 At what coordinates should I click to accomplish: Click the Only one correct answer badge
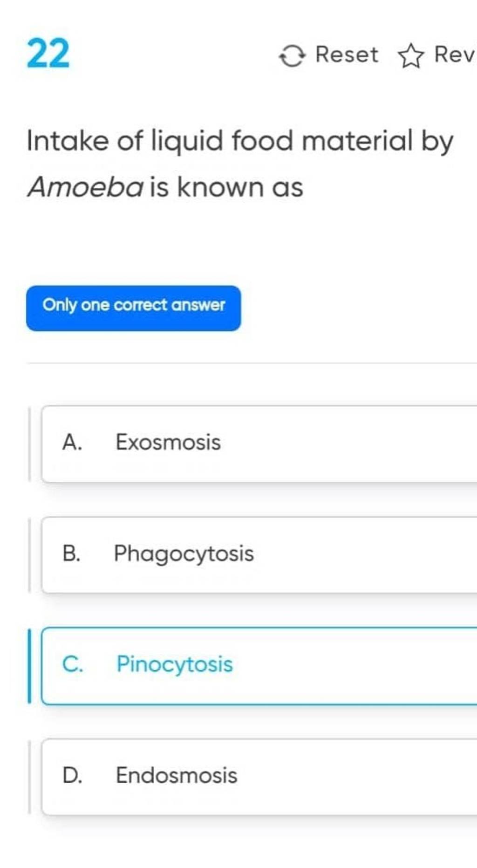click(x=134, y=308)
